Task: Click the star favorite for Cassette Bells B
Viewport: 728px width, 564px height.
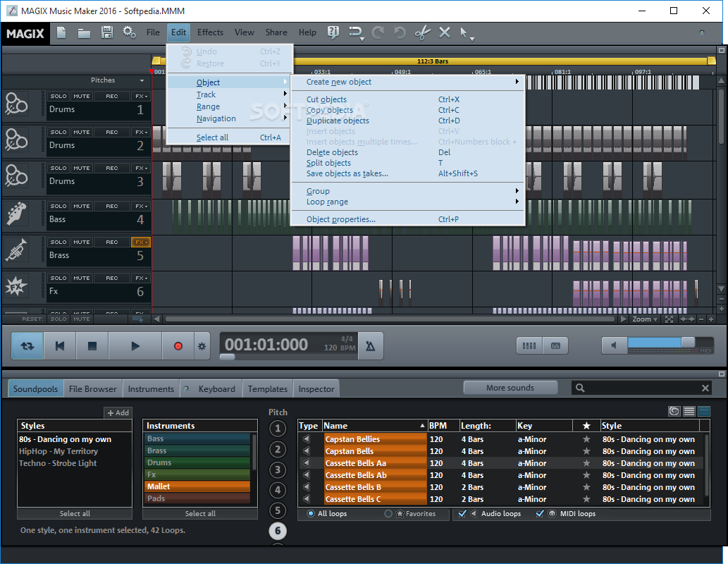Action: [x=586, y=487]
